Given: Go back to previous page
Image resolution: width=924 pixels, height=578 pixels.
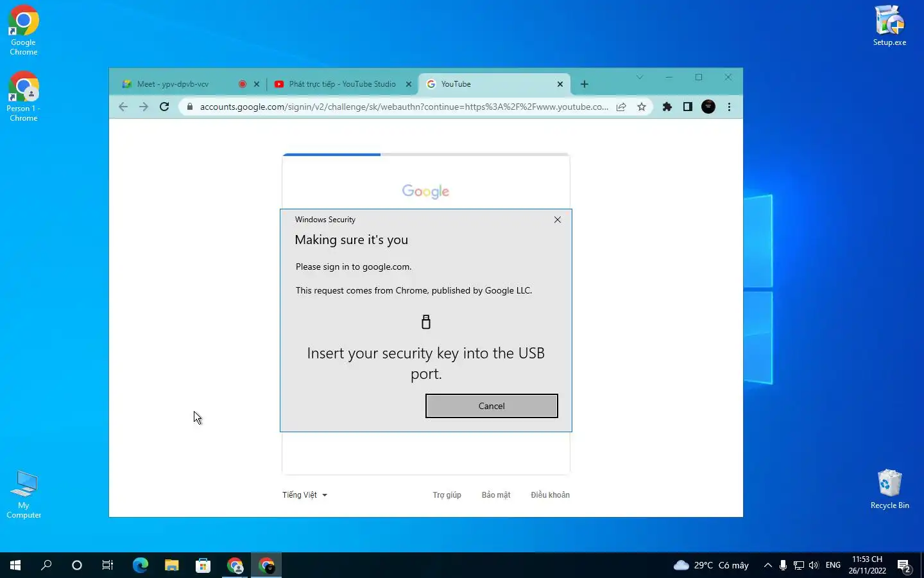Looking at the screenshot, I should click(x=123, y=107).
